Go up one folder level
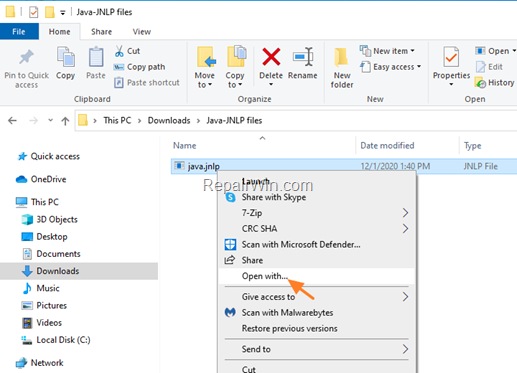Viewport: 517px width, 373px height. tap(65, 121)
